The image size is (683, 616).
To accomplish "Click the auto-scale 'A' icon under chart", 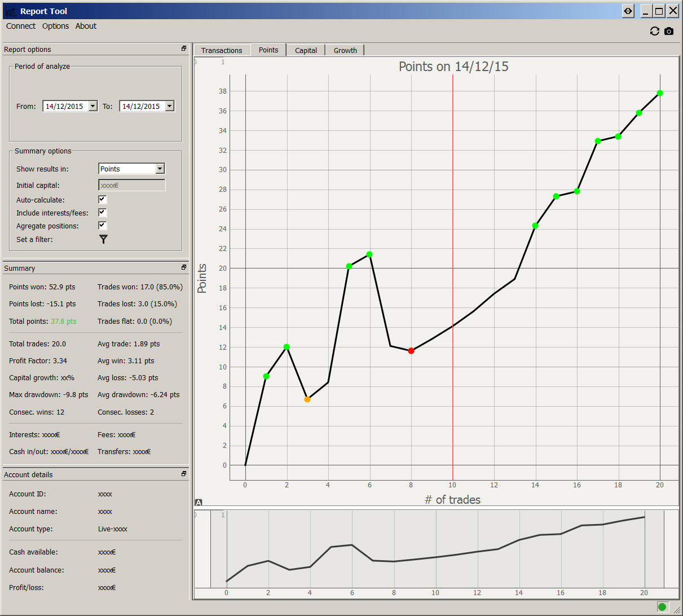I will (x=199, y=502).
